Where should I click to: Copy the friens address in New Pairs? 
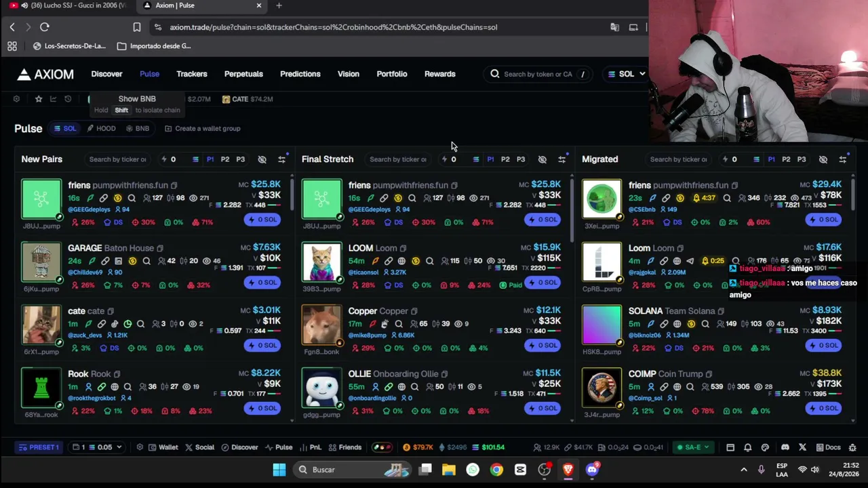click(x=174, y=185)
